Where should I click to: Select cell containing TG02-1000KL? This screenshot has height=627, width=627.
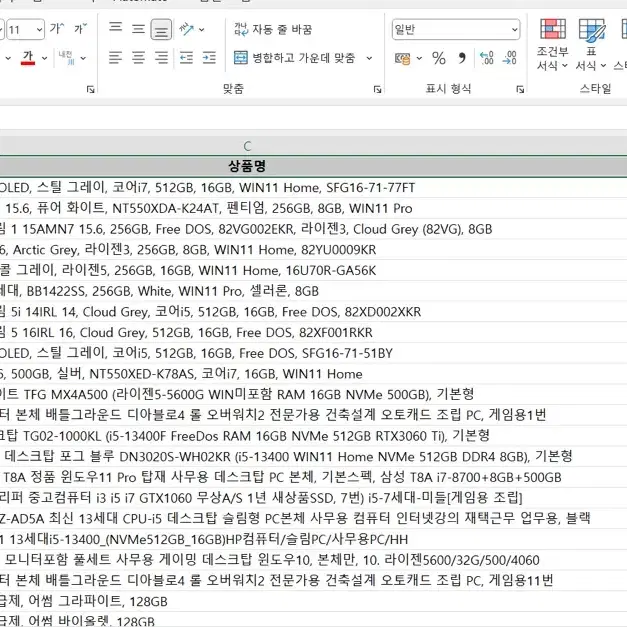(x=314, y=436)
